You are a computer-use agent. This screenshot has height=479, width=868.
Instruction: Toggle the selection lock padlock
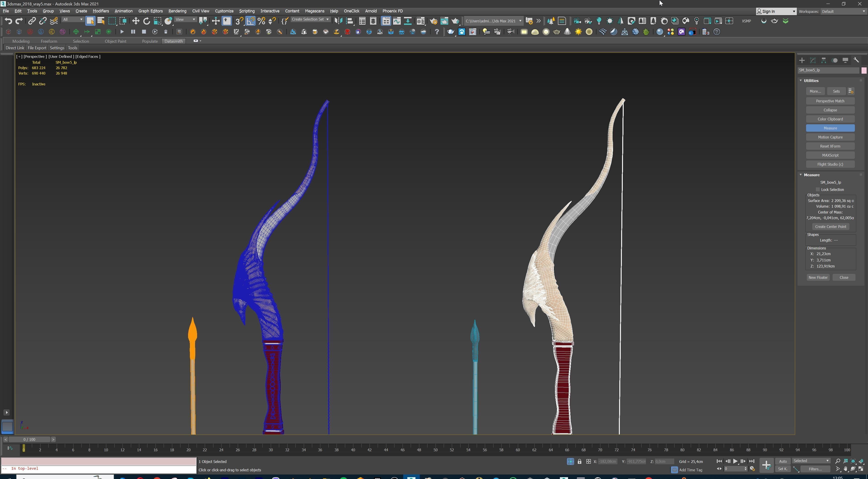click(579, 461)
